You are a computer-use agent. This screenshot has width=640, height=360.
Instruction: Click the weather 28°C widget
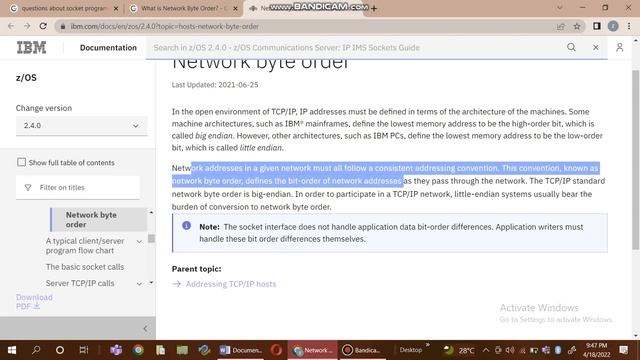460,350
